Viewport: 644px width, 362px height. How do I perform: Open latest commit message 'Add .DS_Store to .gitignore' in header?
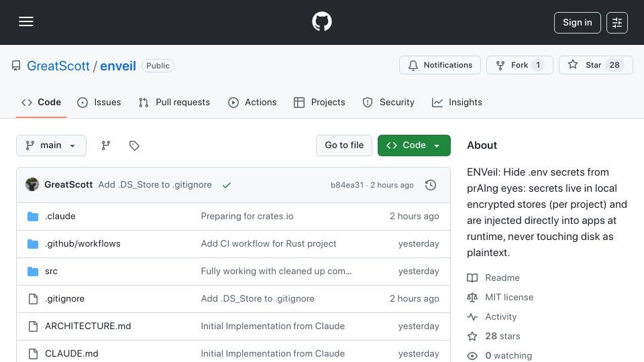(x=155, y=185)
